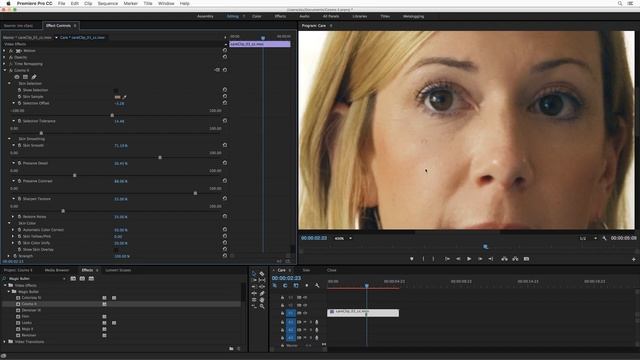Click the Selection Offset slider handle
The height and width of the screenshot is (360, 640).
[112, 115]
